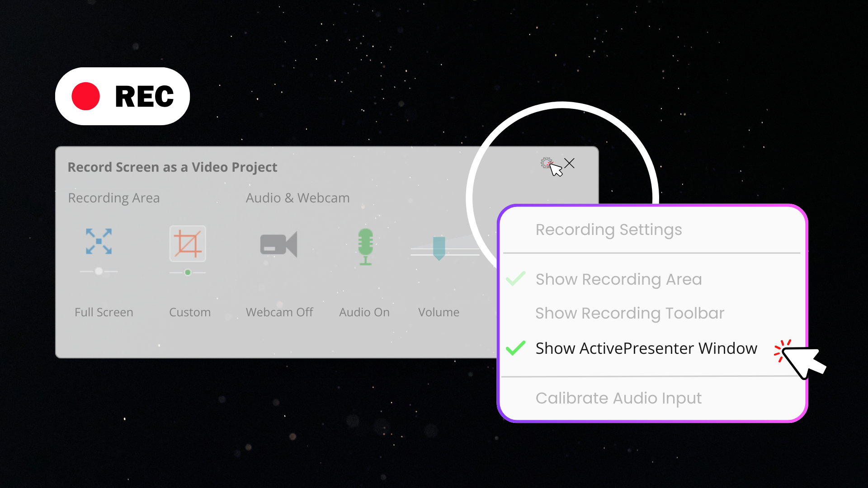868x488 pixels.
Task: Click the faded check beside Show Recording Area
Action: [x=516, y=279]
